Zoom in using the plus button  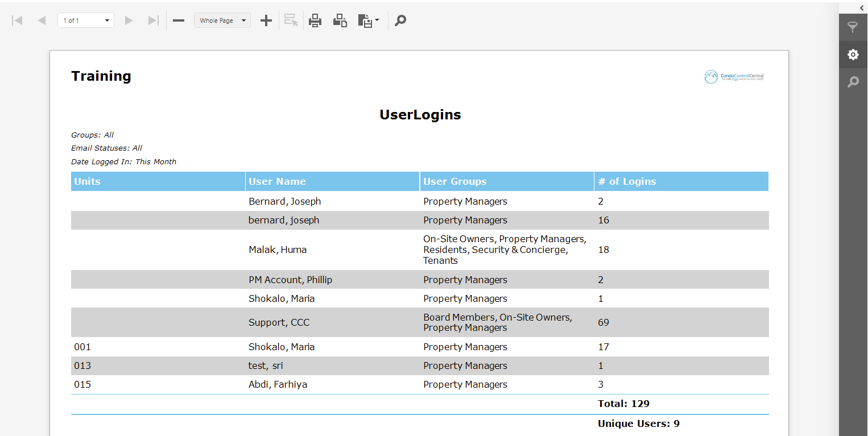coord(266,20)
